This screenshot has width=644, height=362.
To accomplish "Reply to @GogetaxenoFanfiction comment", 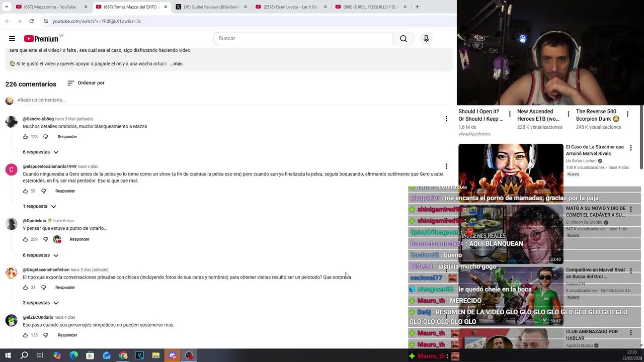I will coord(65,288).
